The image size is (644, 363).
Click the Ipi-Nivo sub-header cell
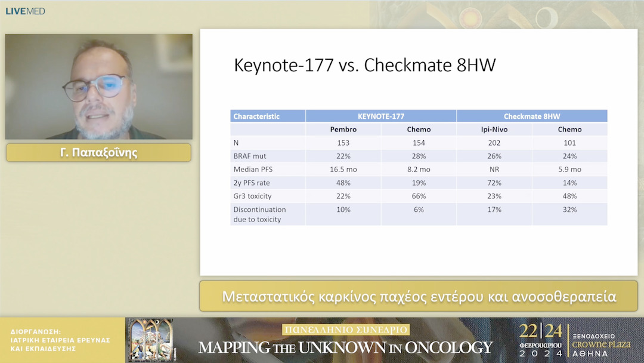(494, 130)
